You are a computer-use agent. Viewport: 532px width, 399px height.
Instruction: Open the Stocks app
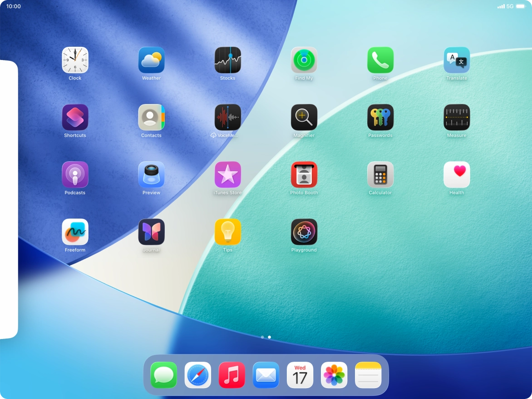coord(227,60)
